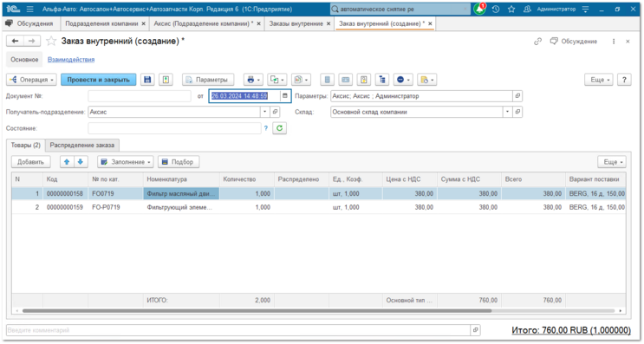644x344 pixels.
Task: Click the card-like toolbar icon
Action: (x=346, y=80)
